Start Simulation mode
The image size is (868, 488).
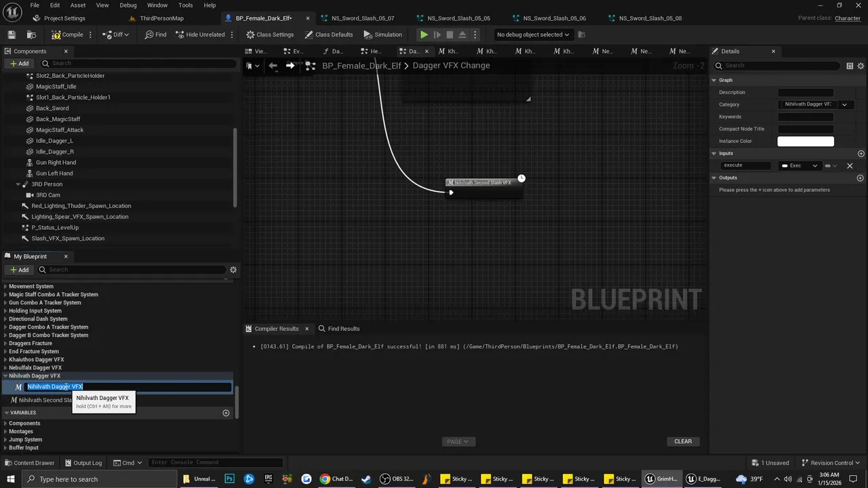[x=382, y=35]
